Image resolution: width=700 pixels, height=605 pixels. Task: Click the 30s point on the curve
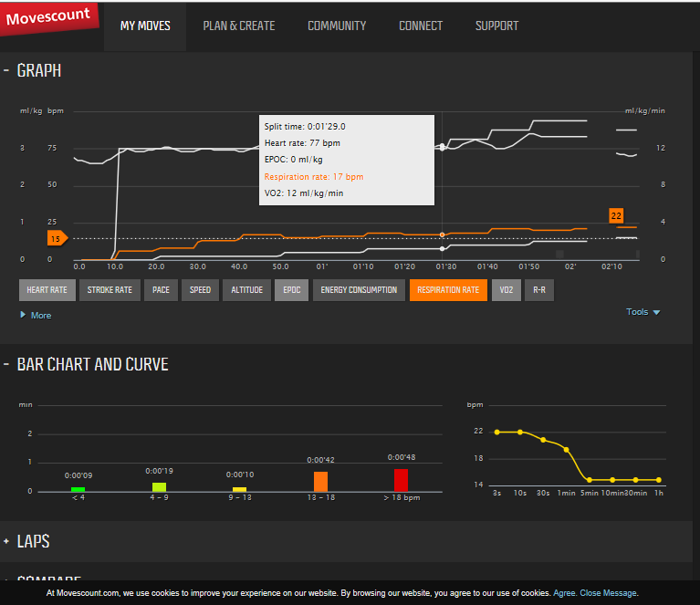point(543,440)
